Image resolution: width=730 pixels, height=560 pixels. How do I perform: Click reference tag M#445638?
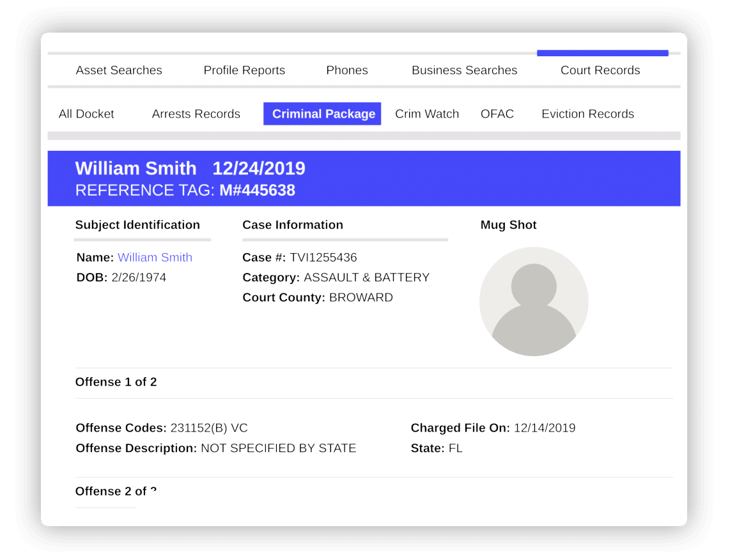(257, 191)
